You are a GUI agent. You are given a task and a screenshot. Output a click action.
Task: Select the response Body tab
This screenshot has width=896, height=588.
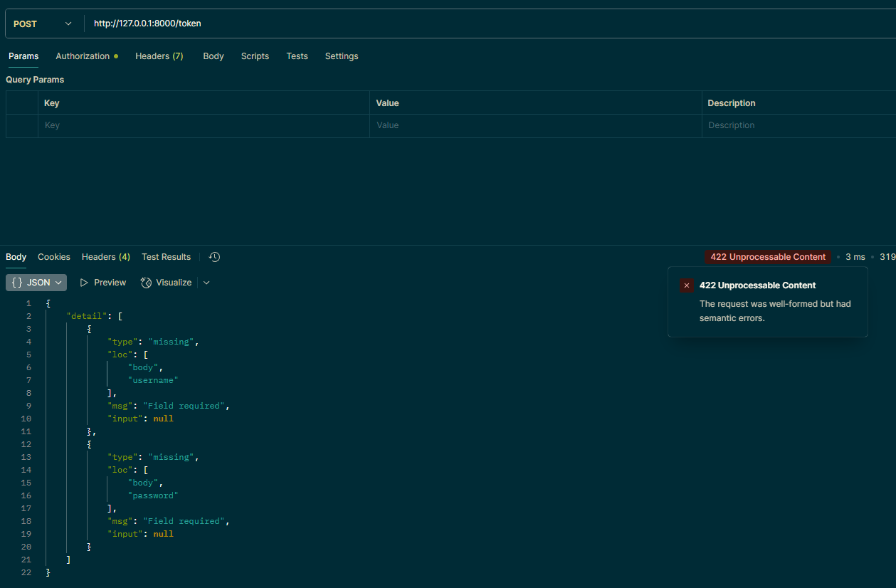coord(16,257)
